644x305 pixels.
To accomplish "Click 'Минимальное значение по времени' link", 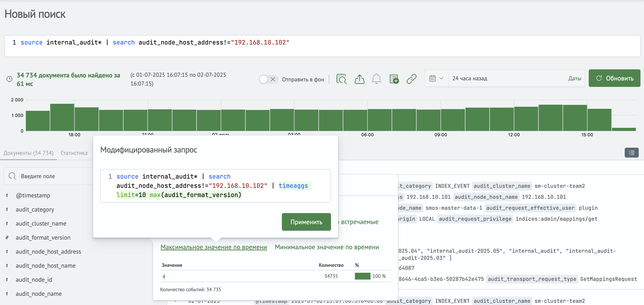I will (327, 247).
